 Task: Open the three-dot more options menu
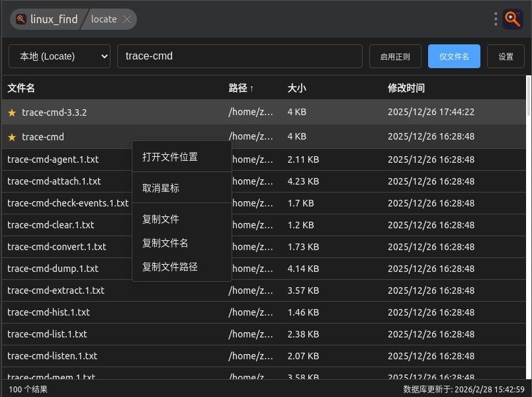tap(496, 19)
